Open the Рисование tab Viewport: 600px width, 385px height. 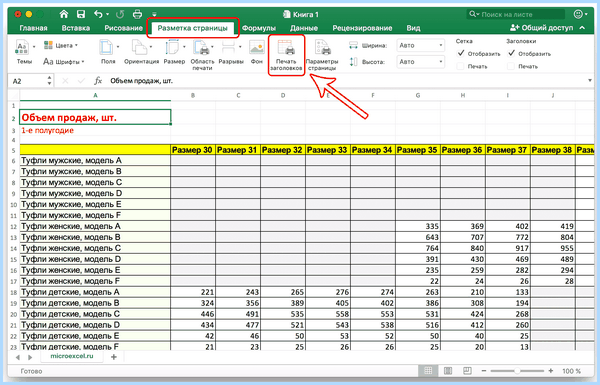[123, 28]
